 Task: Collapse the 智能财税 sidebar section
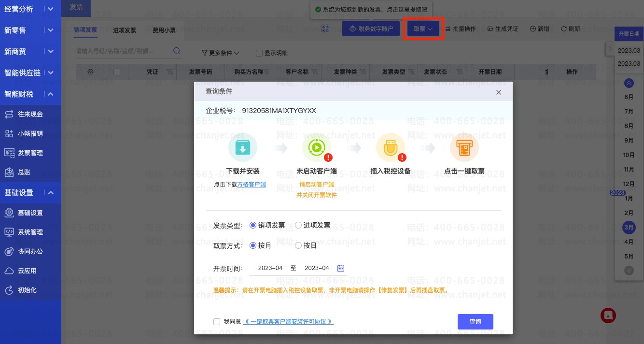pos(51,94)
